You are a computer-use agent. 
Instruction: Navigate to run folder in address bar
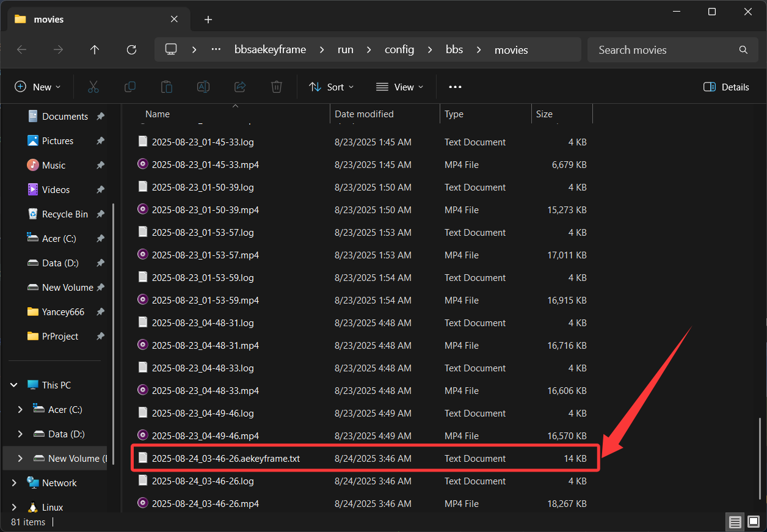tap(346, 50)
